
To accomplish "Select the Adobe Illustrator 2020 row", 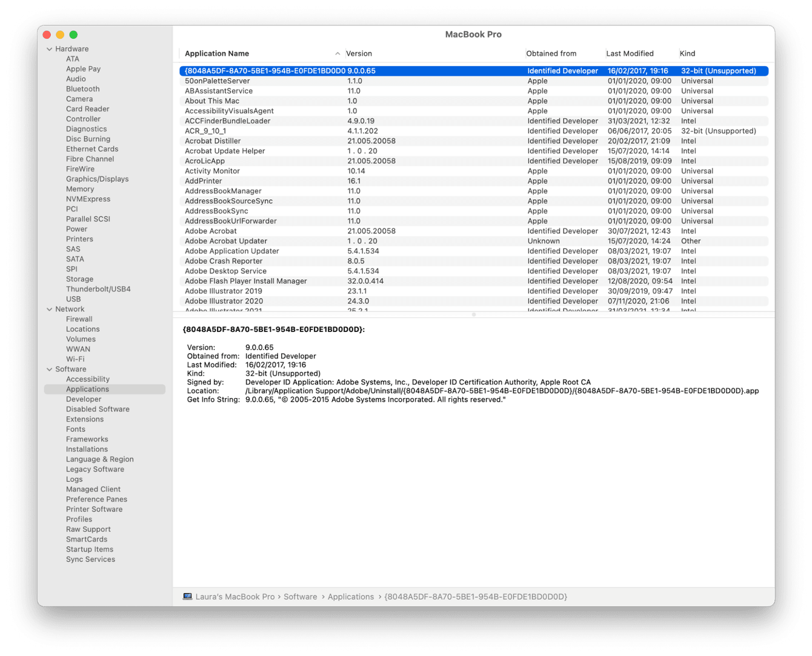I will click(474, 301).
